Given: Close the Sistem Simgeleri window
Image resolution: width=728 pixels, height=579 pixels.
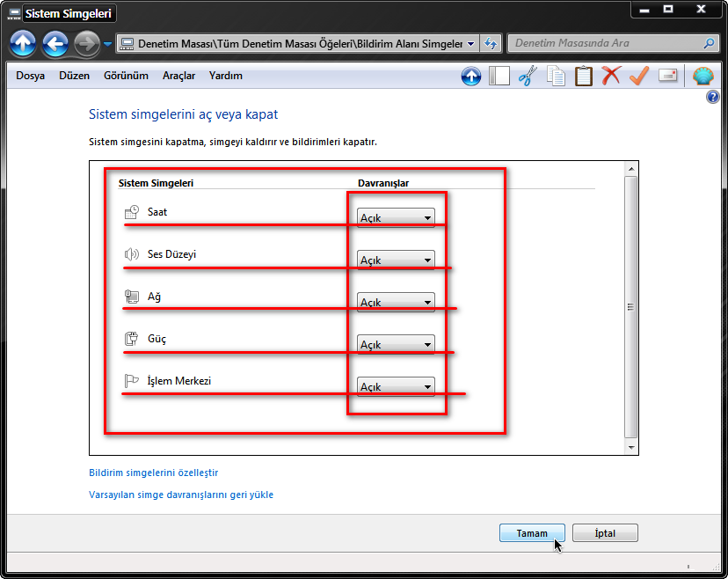Looking at the screenshot, I should 701,10.
